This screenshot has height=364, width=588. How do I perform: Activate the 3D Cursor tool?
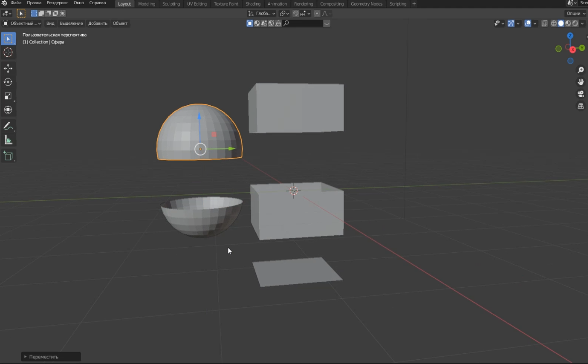[x=8, y=52]
